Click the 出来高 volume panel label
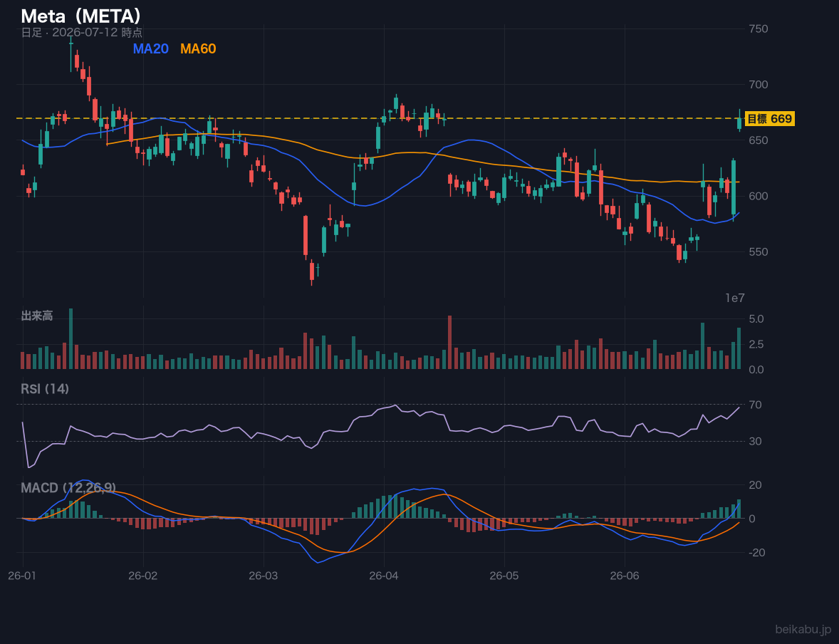This screenshot has height=644, width=839. click(37, 316)
